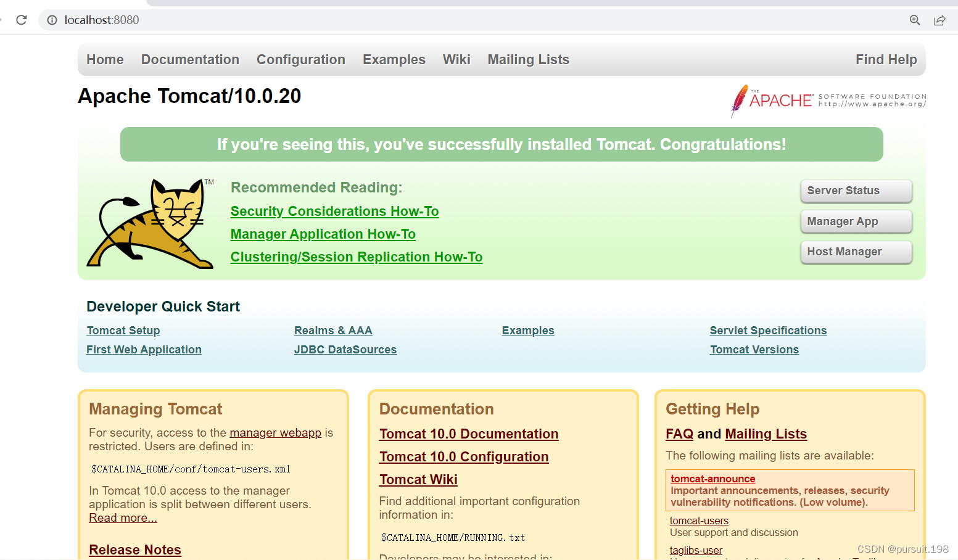
Task: Open Security Considerations How-To link
Action: (334, 212)
